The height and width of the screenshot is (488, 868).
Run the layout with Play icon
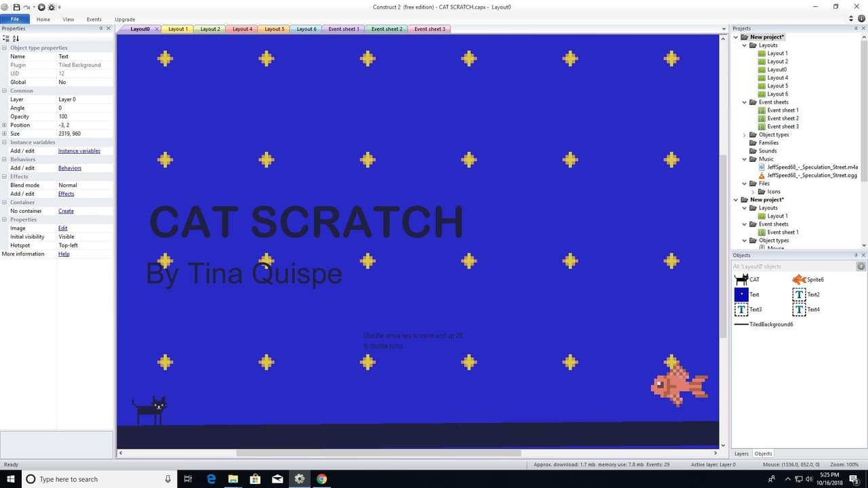(x=41, y=7)
